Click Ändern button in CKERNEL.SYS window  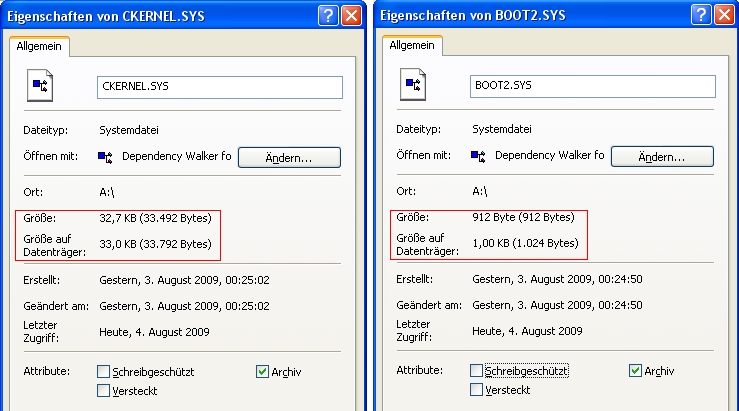point(289,157)
